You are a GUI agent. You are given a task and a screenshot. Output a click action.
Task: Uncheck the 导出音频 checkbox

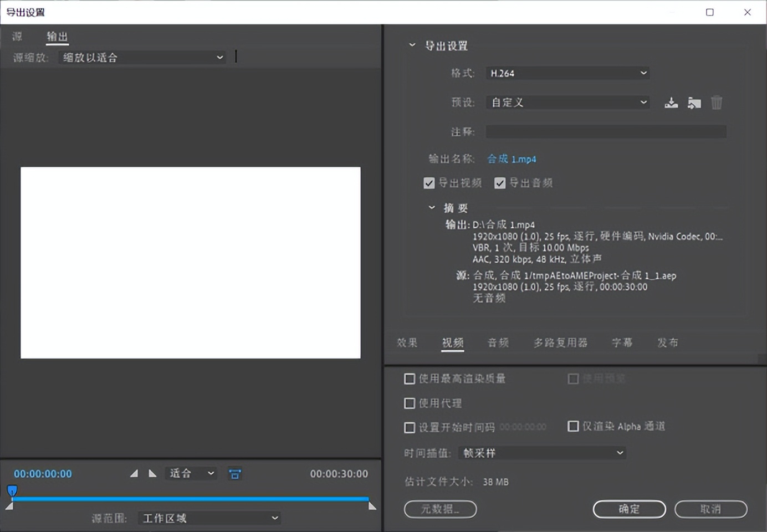[500, 183]
